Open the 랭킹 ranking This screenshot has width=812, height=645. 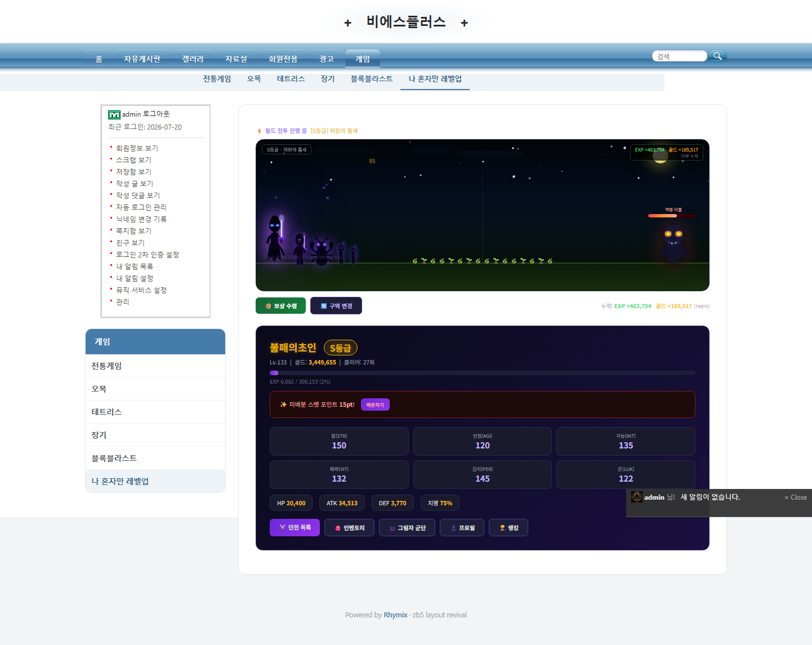pos(508,527)
